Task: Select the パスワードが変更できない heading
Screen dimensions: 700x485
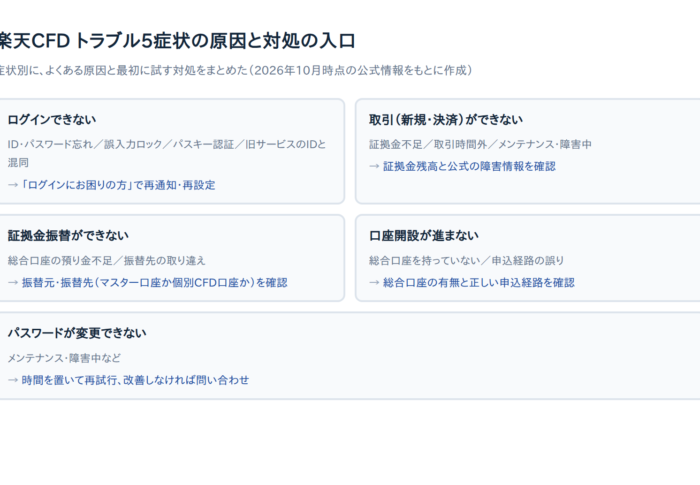Action: pyautogui.click(x=77, y=333)
